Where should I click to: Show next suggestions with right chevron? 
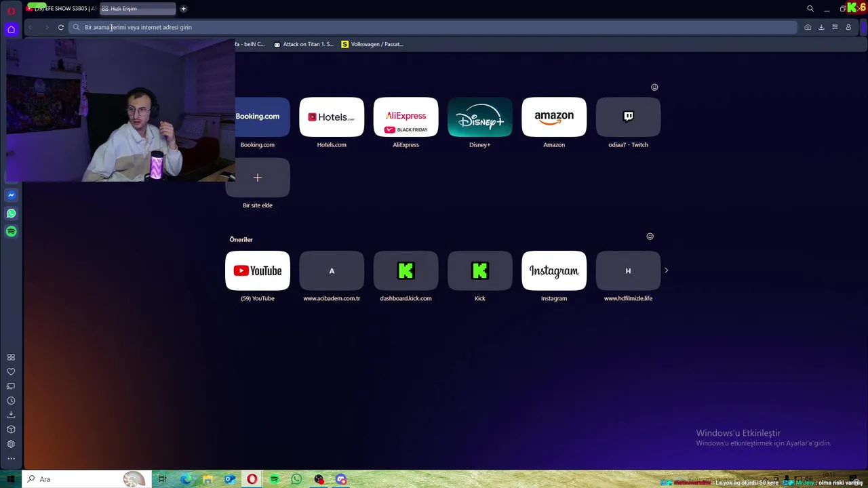666,270
